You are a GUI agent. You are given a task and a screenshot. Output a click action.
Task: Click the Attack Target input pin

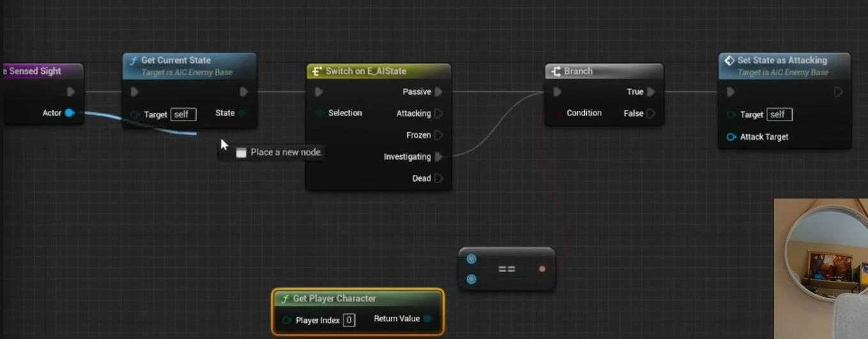coord(731,137)
